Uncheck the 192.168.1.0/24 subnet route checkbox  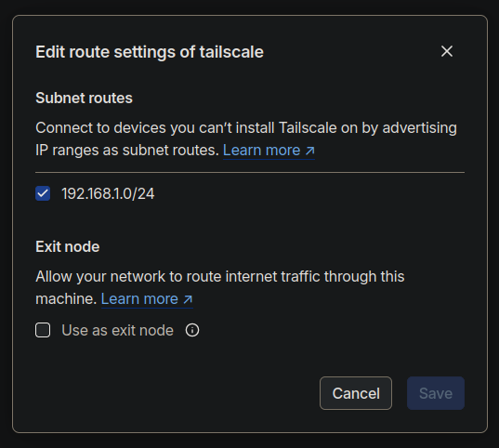pyautogui.click(x=43, y=193)
